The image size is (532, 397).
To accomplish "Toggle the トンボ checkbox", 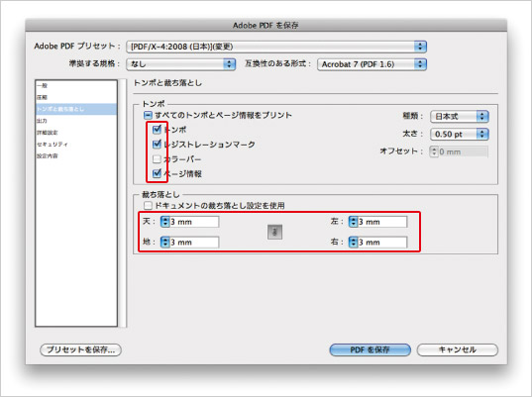I will 157,129.
